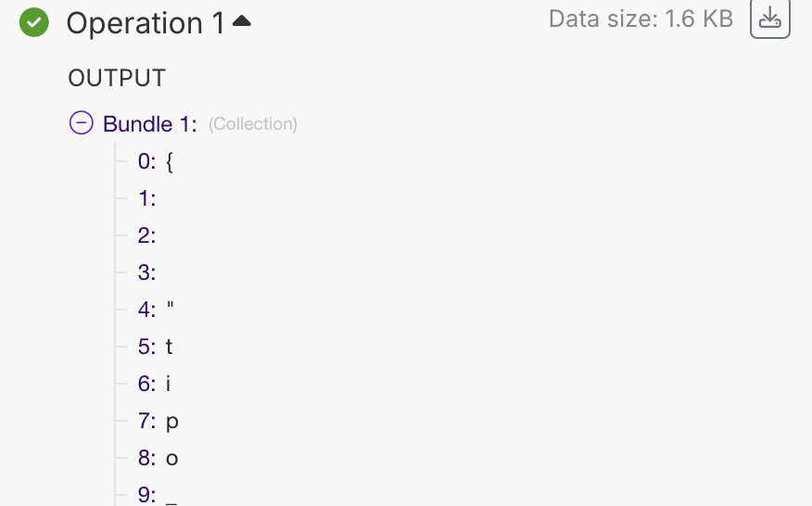Select item 9 with the underscore

click(x=157, y=495)
